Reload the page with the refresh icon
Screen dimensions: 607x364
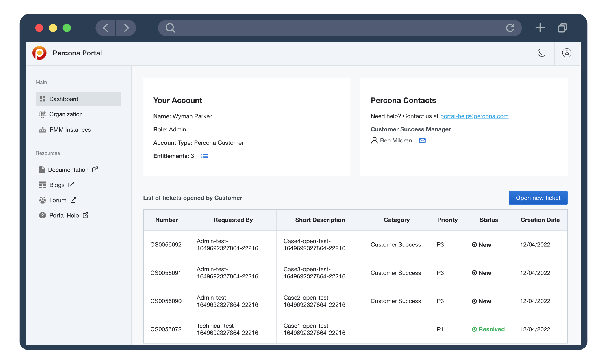point(511,28)
